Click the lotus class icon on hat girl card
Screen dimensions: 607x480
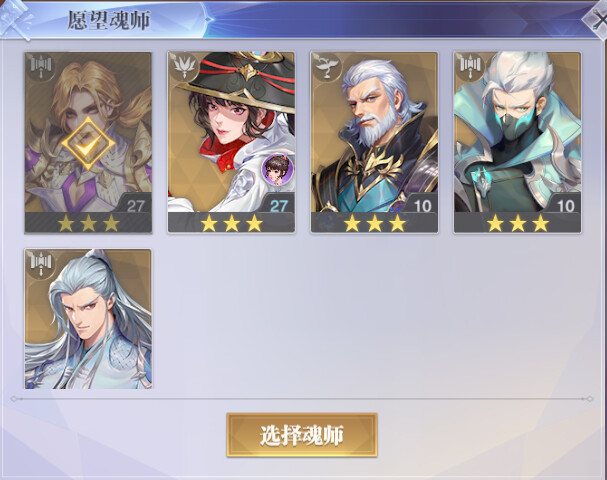click(184, 66)
